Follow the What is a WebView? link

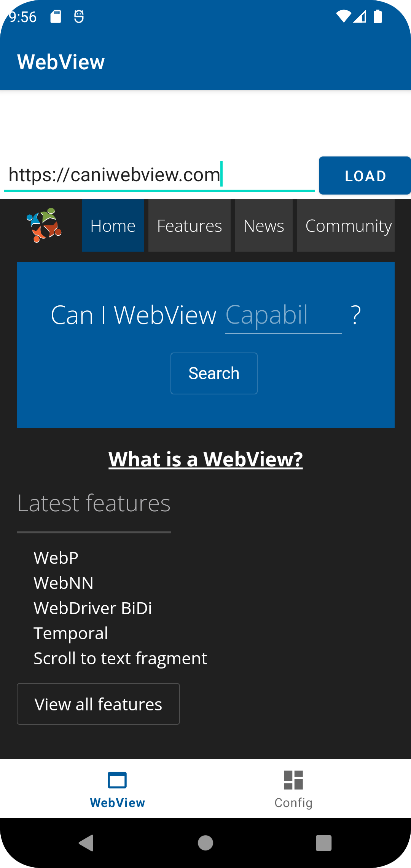tap(205, 459)
